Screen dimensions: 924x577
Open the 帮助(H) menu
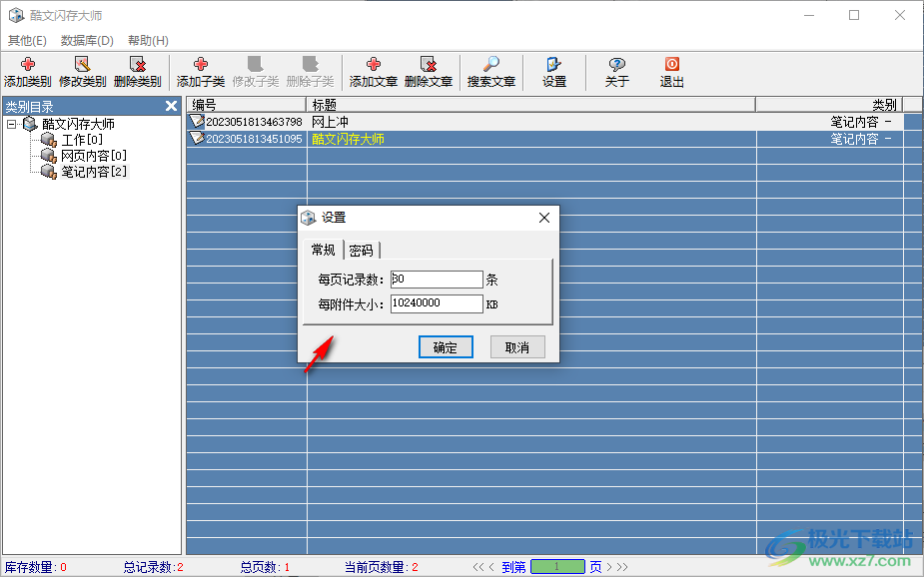[x=148, y=41]
